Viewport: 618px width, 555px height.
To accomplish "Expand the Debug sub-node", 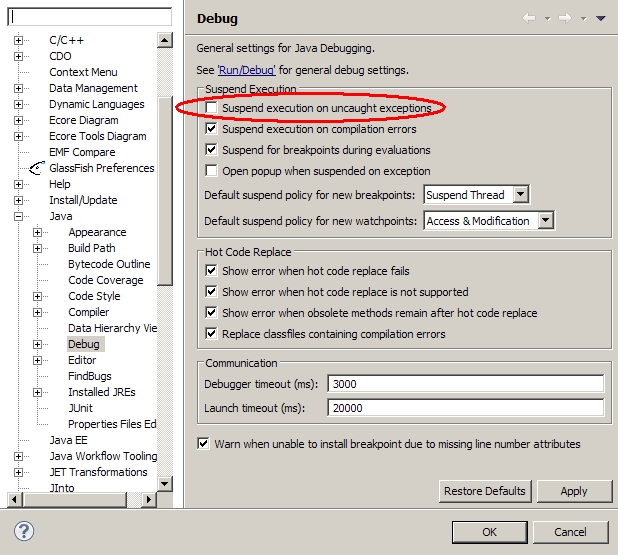I will pyautogui.click(x=37, y=345).
